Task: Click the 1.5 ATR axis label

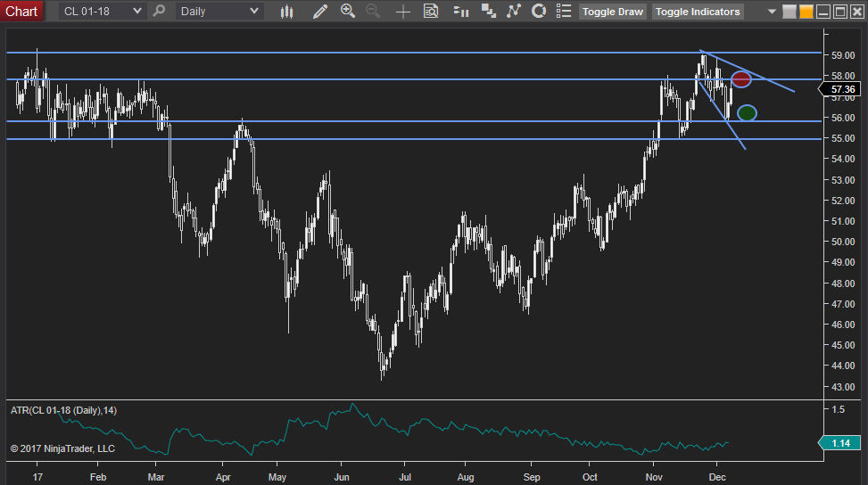Action: [x=838, y=409]
